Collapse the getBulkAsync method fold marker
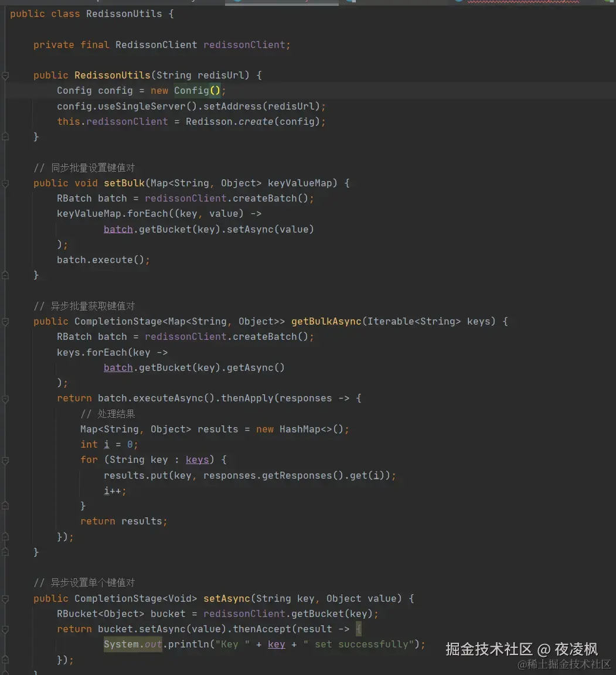The width and height of the screenshot is (616, 675). pos(5,322)
